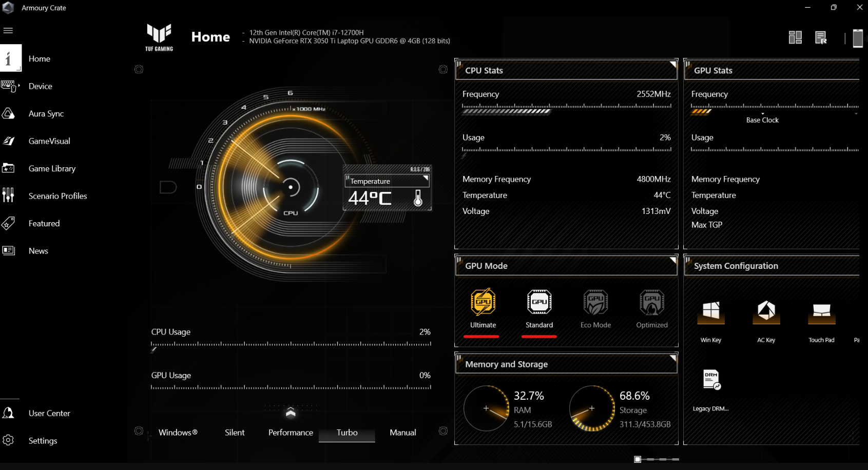Click the TUF Gaming logo

tap(159, 37)
